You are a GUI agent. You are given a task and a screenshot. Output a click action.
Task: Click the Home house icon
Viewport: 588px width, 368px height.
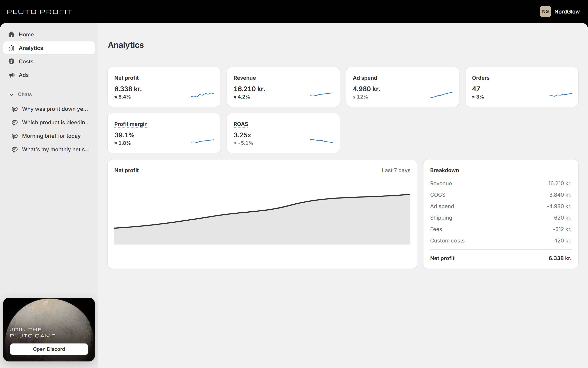click(11, 34)
